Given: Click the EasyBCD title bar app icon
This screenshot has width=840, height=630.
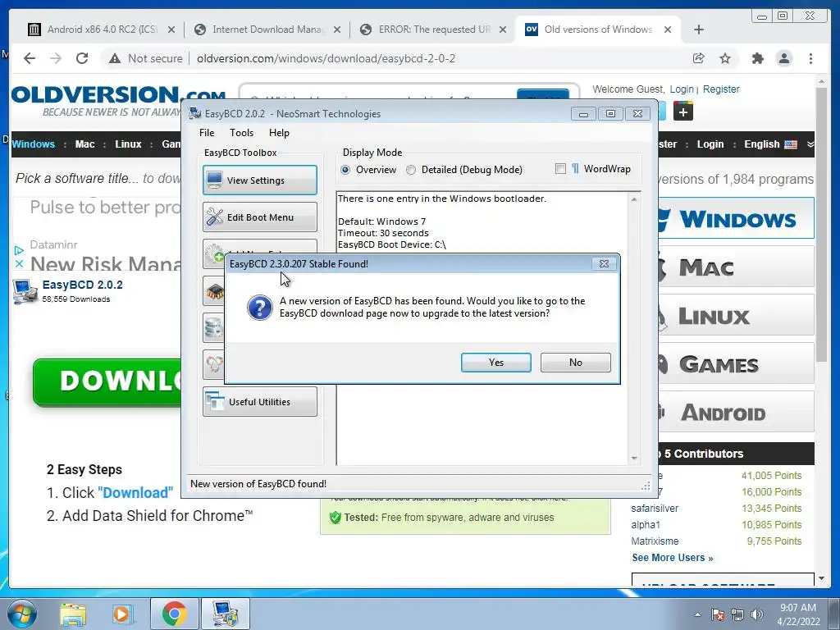Looking at the screenshot, I should (x=195, y=113).
